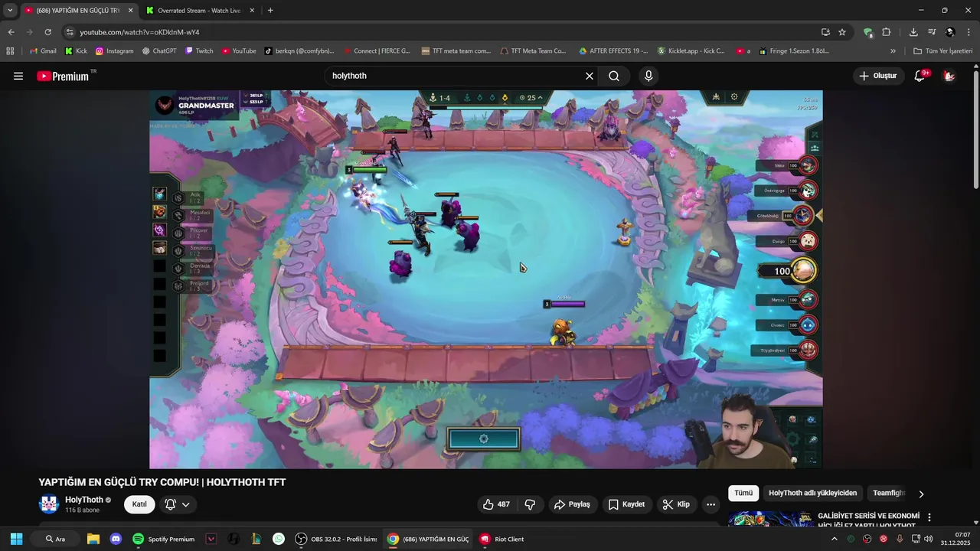Screen dimensions: 980x551
Task: Open the taskbar search box Ara
Action: tap(55, 539)
